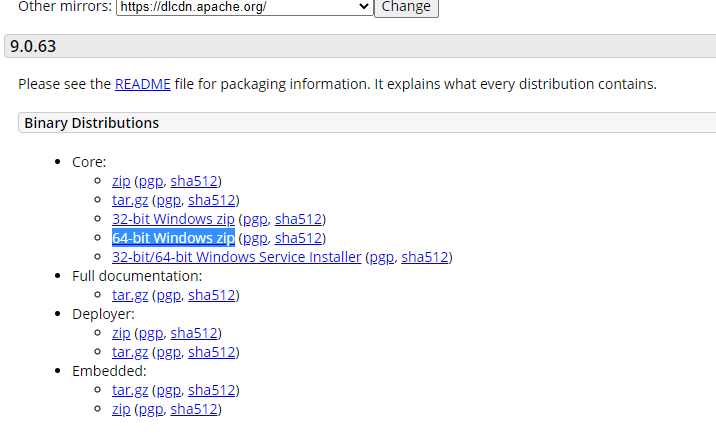Download the highlighted 64-bit Windows zip
Image resolution: width=716 pixels, height=435 pixels.
(x=173, y=238)
